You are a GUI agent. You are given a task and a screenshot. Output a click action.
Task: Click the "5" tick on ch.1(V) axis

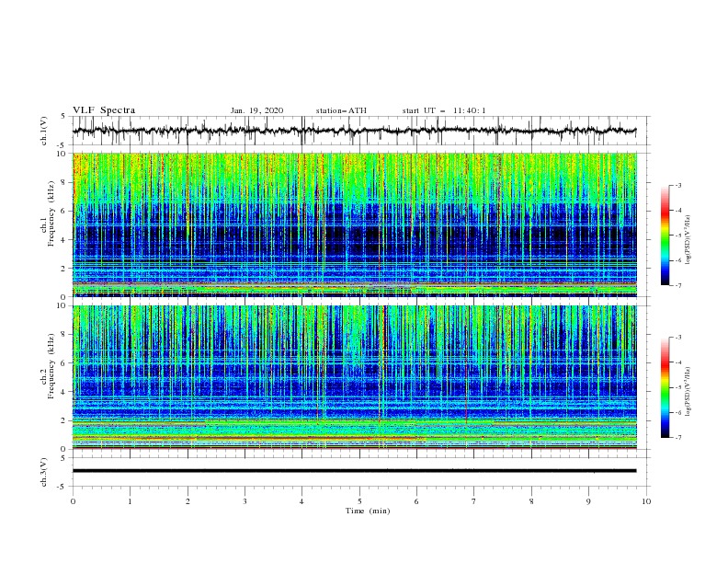click(x=63, y=116)
